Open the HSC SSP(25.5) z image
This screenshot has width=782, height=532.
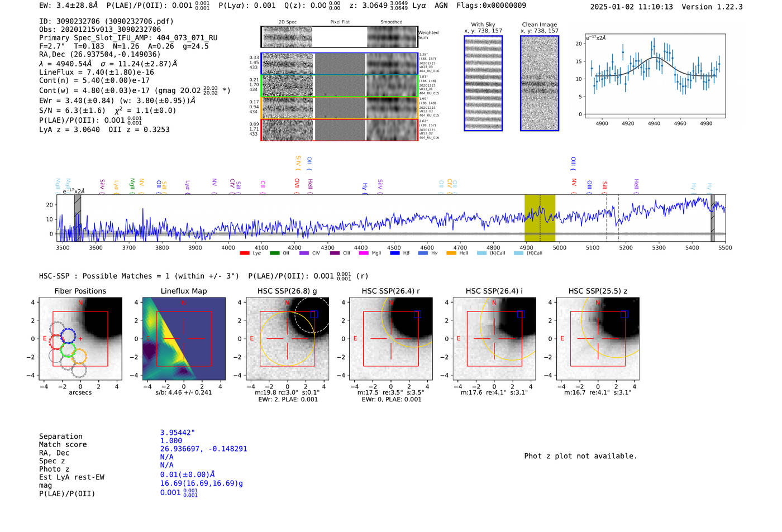pyautogui.click(x=598, y=339)
